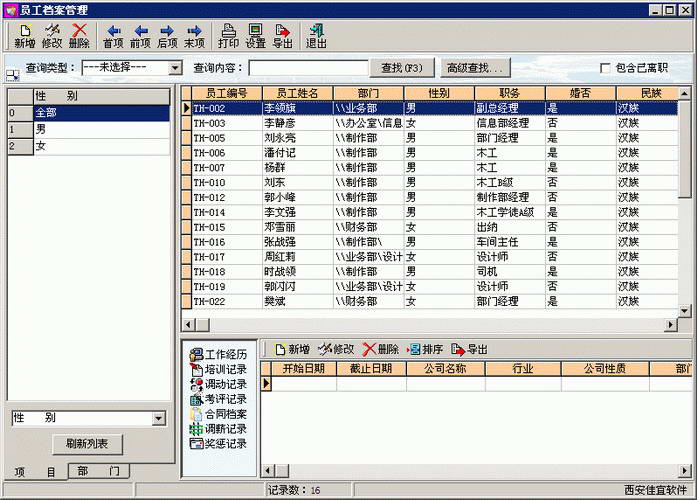Click lower detail grid horizontal scrollbar right arrow
Screen dimensions: 697x500
[x=685, y=470]
